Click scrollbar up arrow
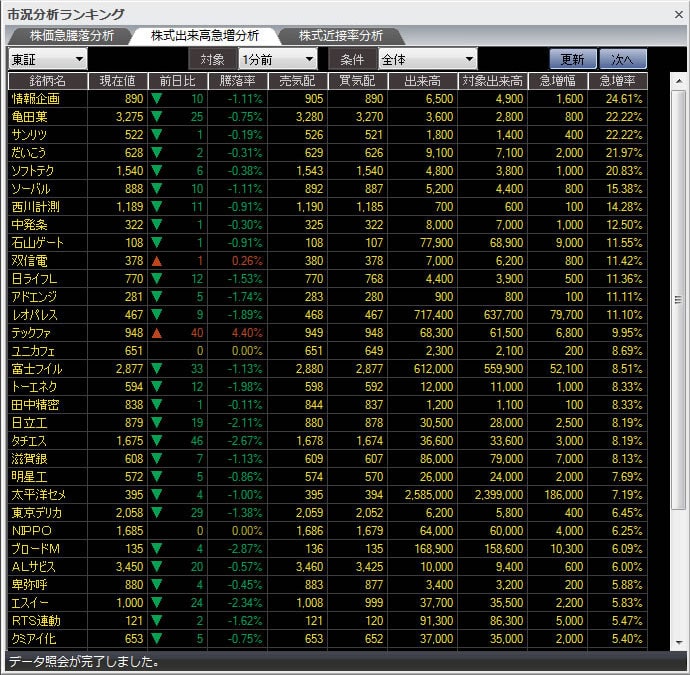This screenshot has width=690, height=675. [679, 81]
